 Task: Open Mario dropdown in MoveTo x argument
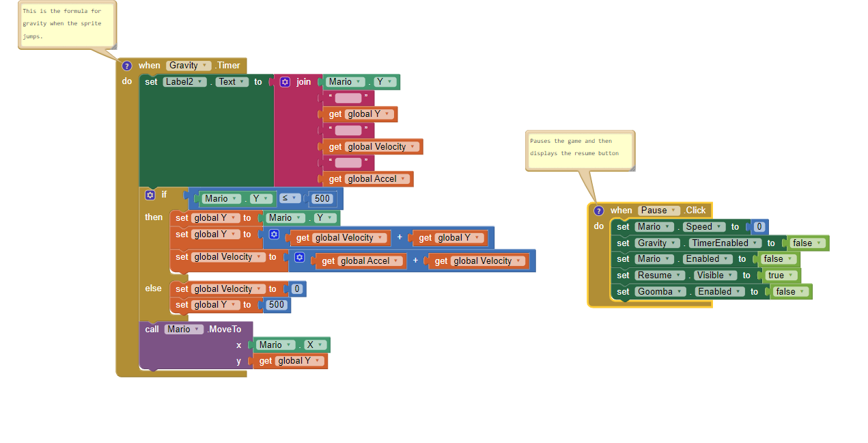click(x=276, y=345)
